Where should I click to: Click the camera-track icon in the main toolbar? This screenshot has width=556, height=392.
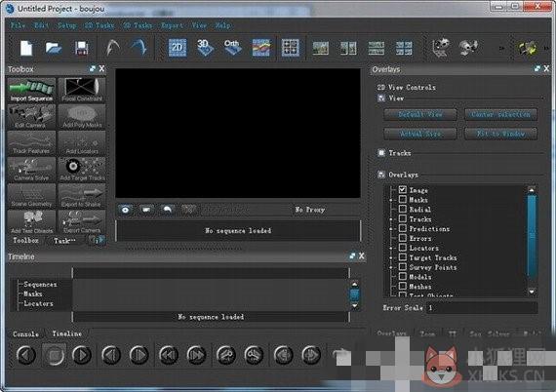pos(441,48)
